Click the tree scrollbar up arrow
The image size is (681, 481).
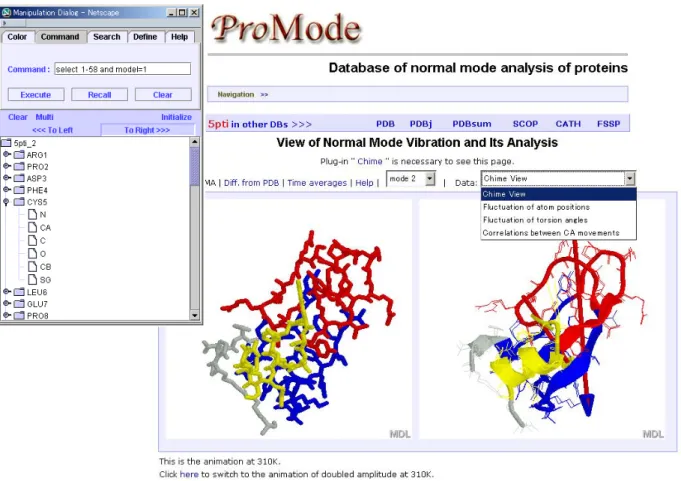[195, 142]
